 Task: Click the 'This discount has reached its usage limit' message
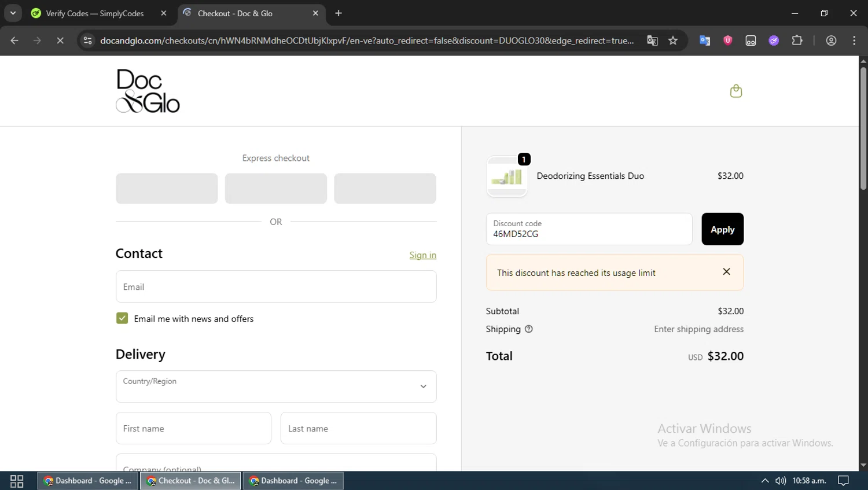(x=576, y=273)
